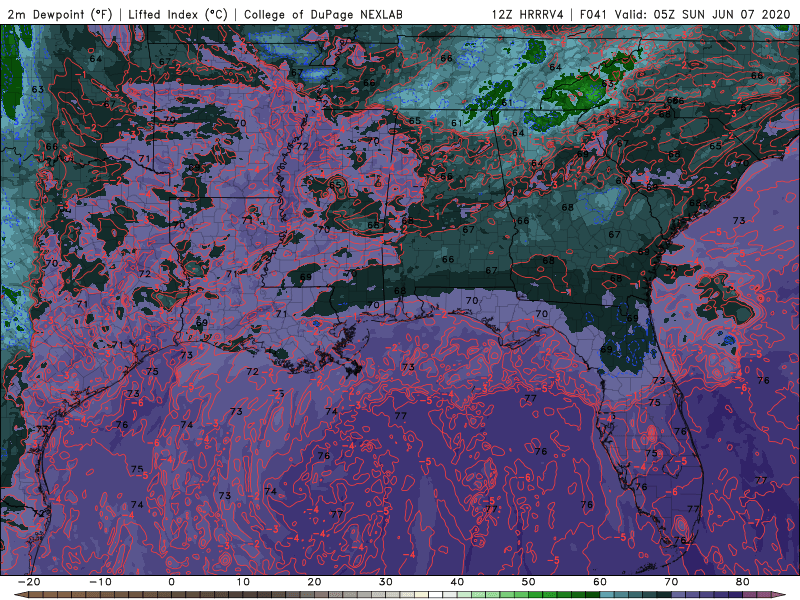This screenshot has width=800, height=600.
Task: Click the 40 label on the color scale
Action: tap(457, 582)
